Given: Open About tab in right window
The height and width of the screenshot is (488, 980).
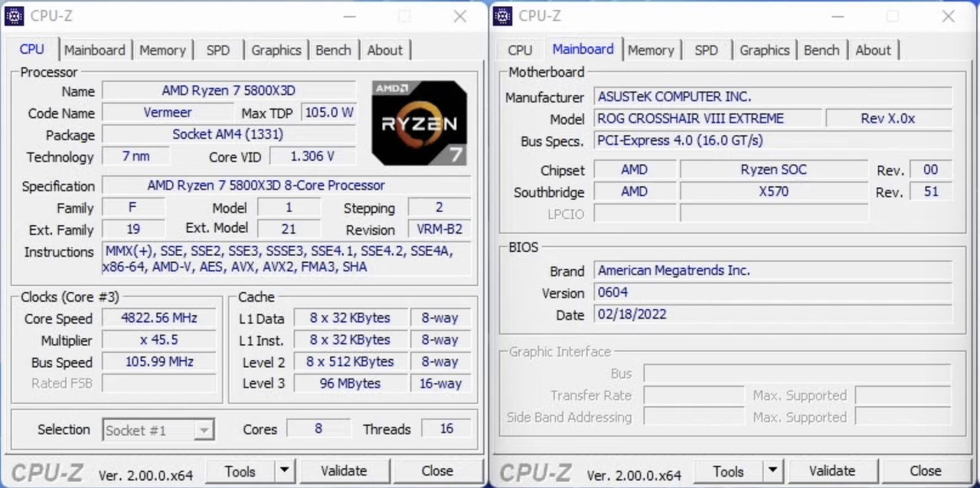Looking at the screenshot, I should pyautogui.click(x=873, y=50).
